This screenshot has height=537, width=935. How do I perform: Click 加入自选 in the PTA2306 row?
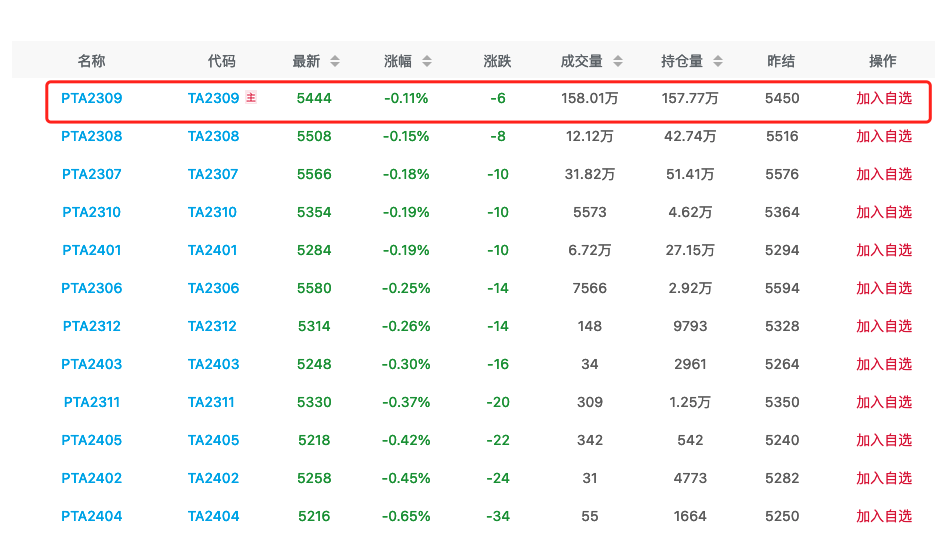pyautogui.click(x=884, y=288)
